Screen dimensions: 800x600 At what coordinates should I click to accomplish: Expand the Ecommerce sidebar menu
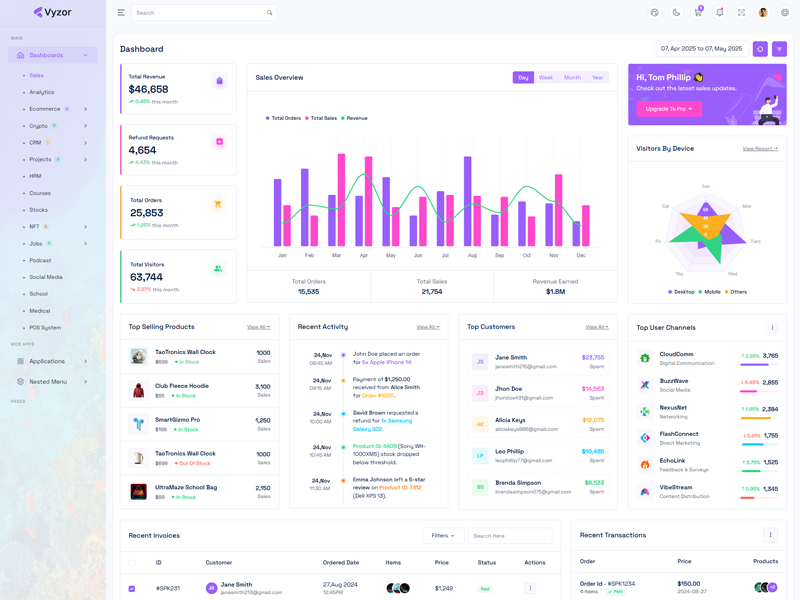point(50,109)
